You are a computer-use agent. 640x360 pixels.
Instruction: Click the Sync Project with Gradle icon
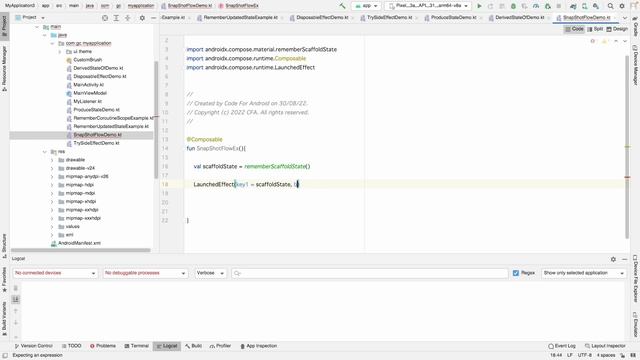coord(573,6)
